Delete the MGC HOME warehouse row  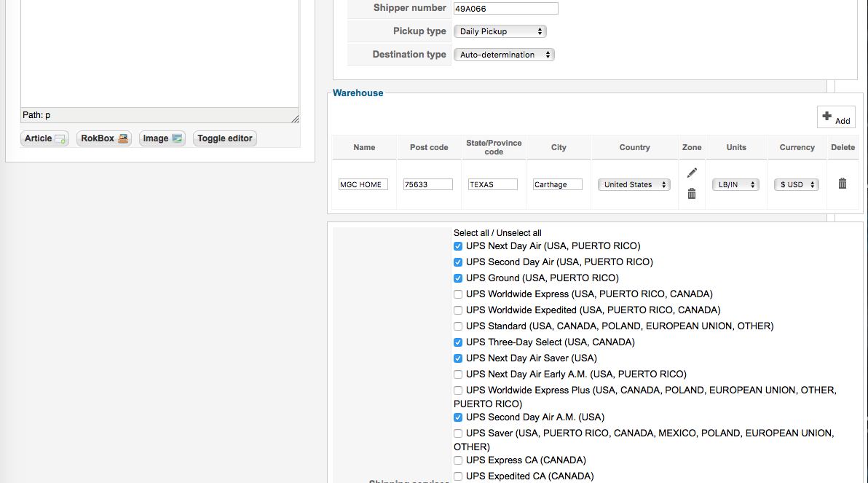click(x=842, y=184)
